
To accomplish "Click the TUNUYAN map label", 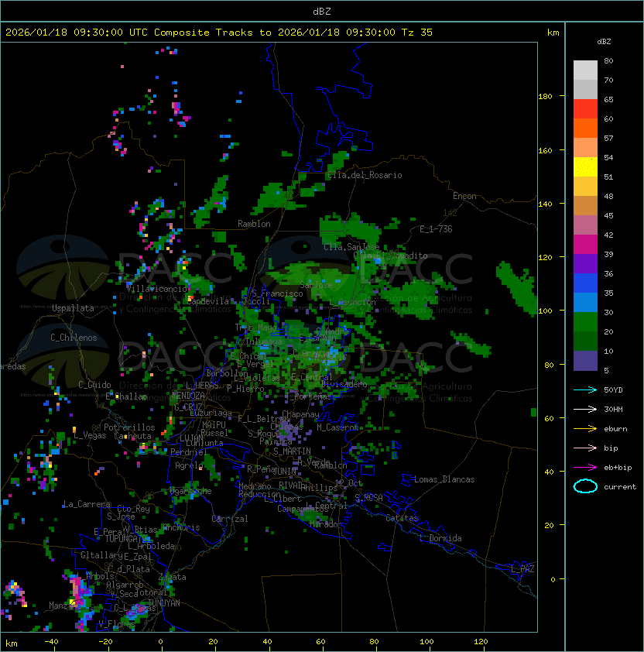I will (164, 603).
